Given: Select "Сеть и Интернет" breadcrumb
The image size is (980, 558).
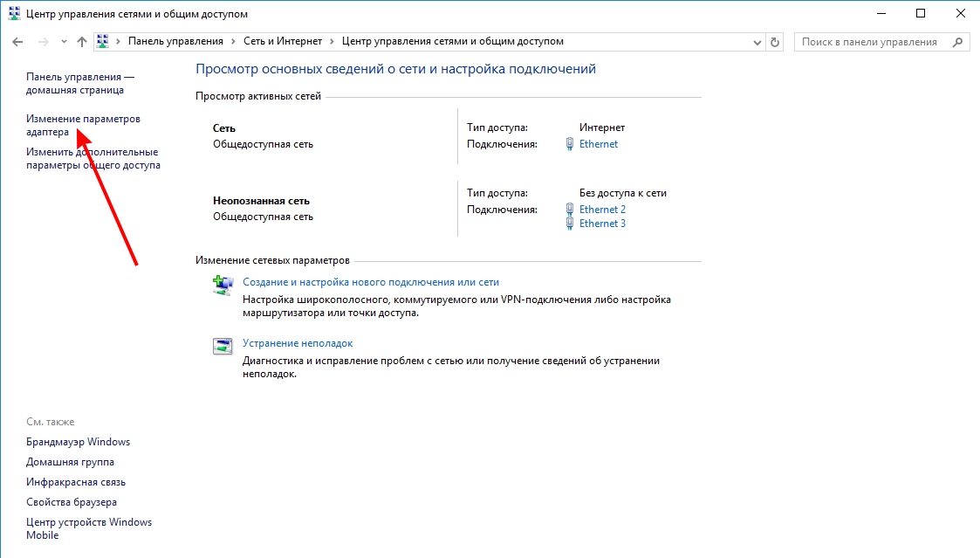Looking at the screenshot, I should click(281, 42).
